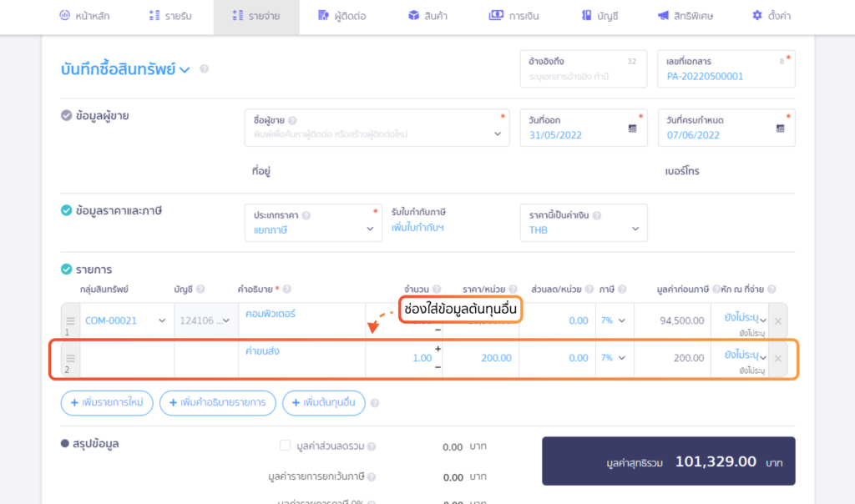Open the currency dropdown showing THB
Viewport: 855px width, 504px height.
[584, 222]
